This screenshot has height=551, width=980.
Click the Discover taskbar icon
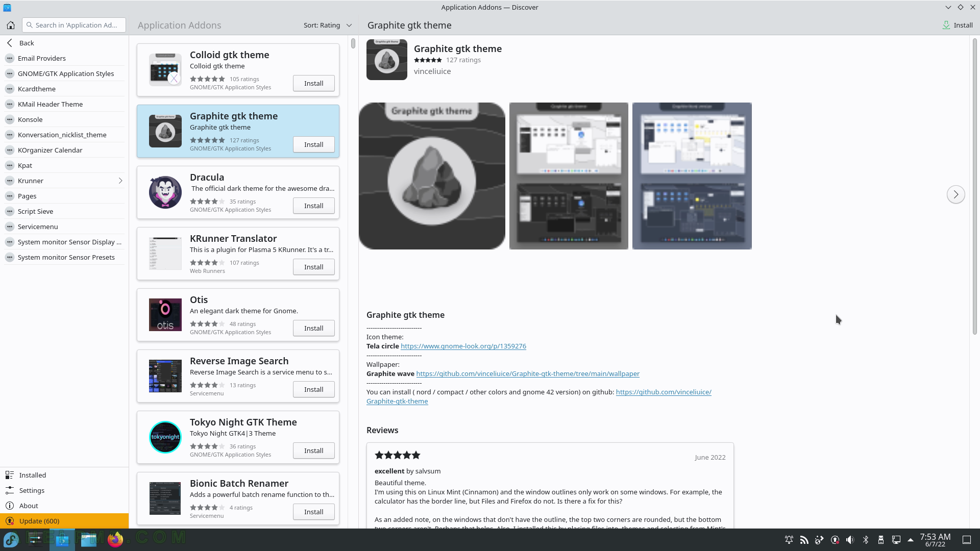pos(62,539)
